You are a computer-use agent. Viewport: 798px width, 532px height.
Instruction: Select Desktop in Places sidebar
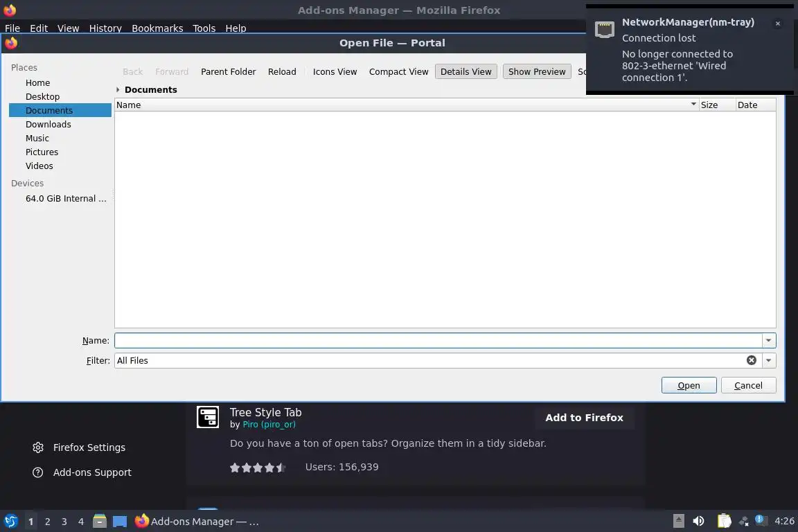60,96
